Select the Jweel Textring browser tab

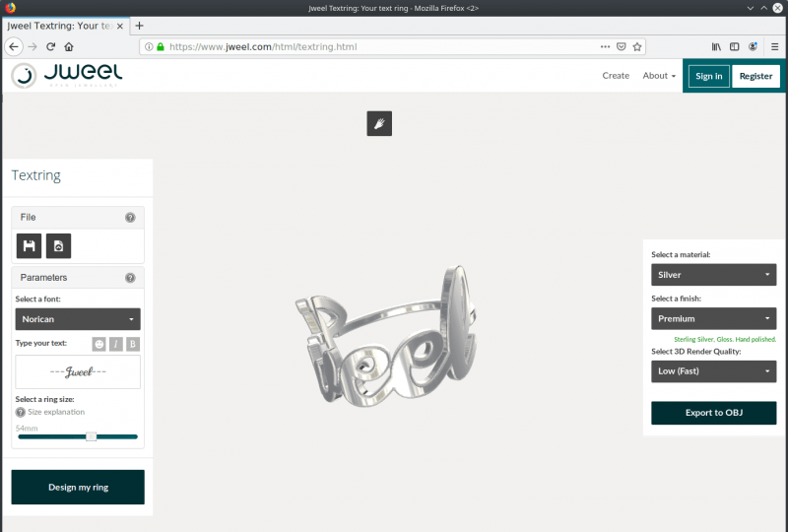pyautogui.click(x=64, y=26)
